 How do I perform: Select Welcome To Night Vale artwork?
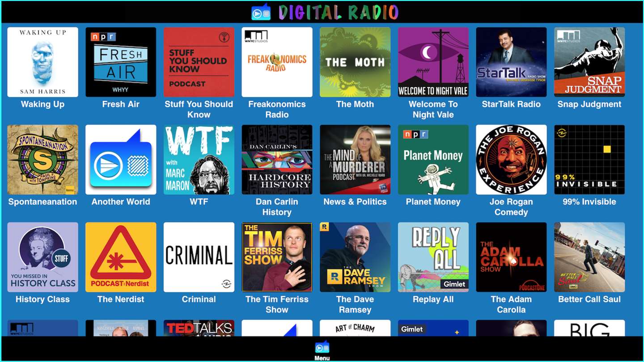pos(433,62)
